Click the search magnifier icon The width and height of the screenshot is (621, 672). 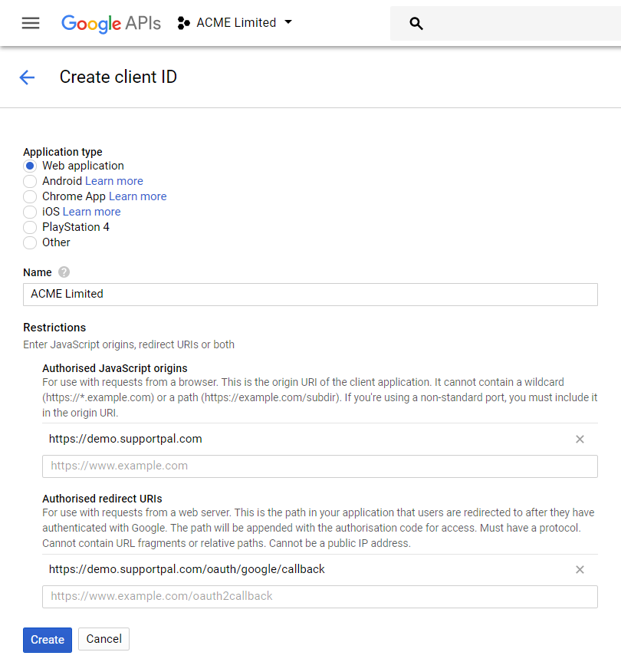pyautogui.click(x=416, y=24)
